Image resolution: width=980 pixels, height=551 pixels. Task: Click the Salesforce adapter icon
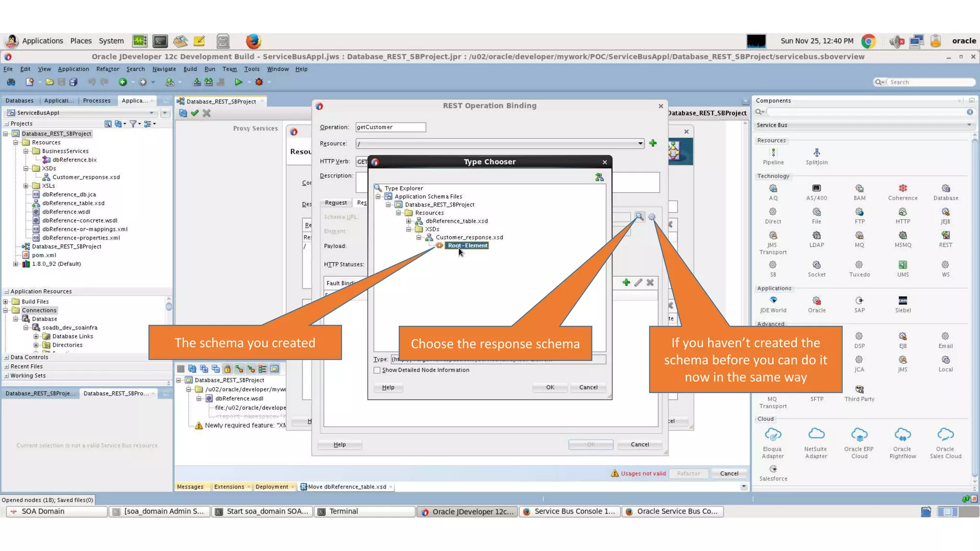pos(773,469)
